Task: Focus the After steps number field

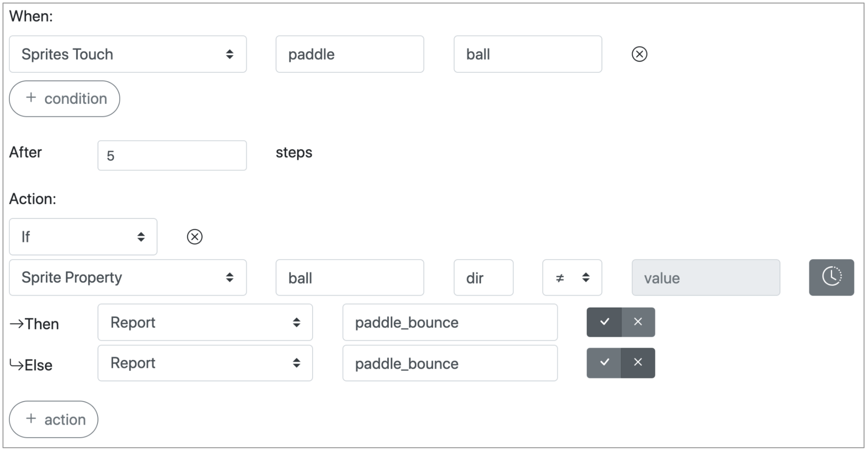Action: (x=172, y=156)
